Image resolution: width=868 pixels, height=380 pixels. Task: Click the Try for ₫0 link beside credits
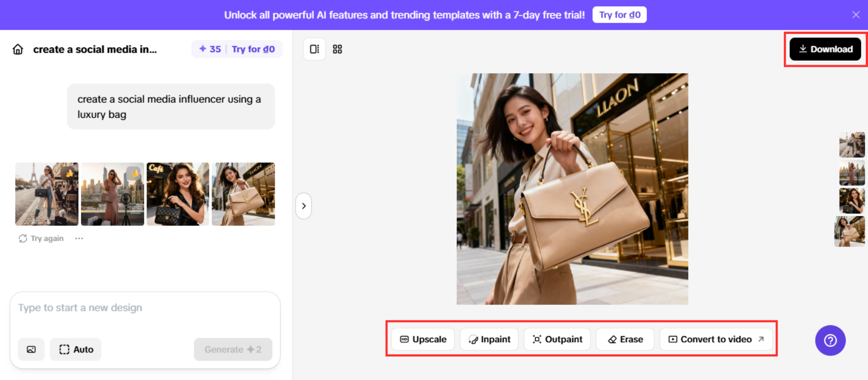click(x=253, y=49)
